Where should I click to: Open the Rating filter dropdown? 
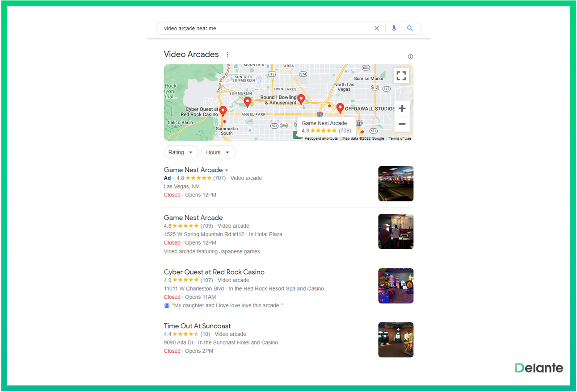pyautogui.click(x=181, y=152)
